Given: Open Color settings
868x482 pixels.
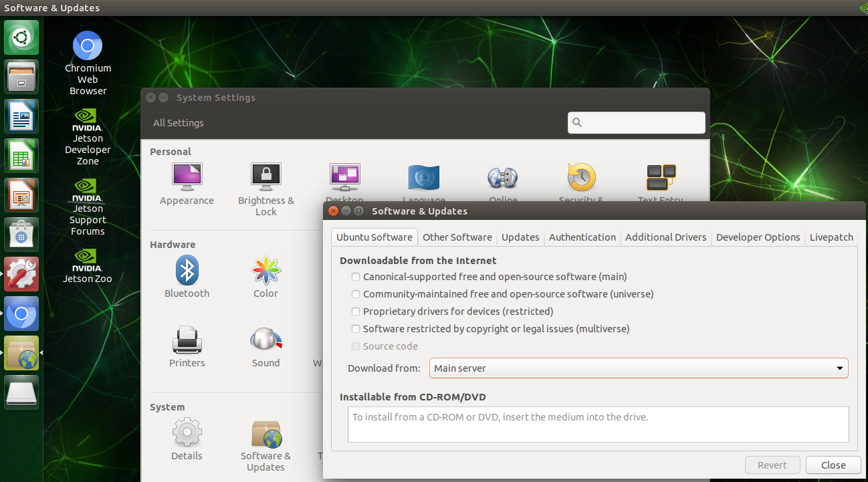Looking at the screenshot, I should 265,277.
